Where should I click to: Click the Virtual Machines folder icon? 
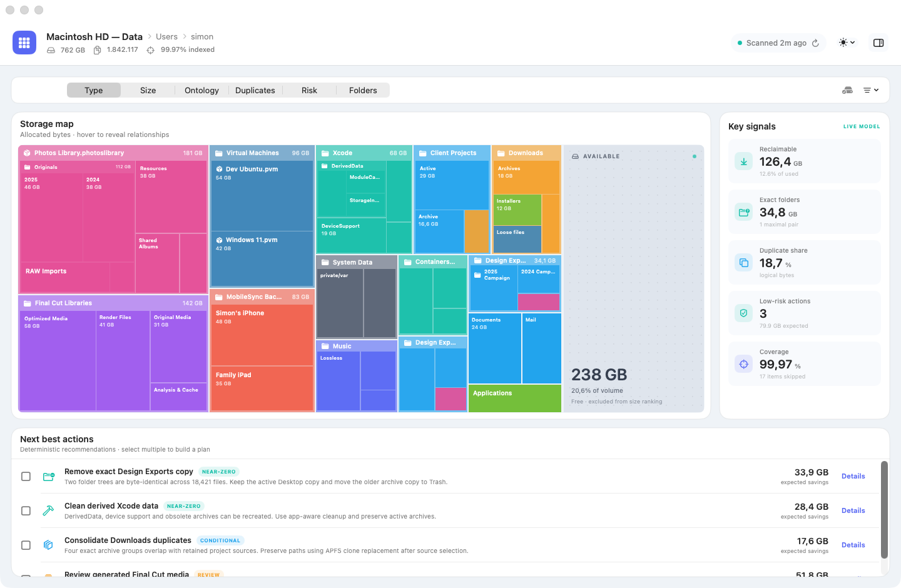tap(219, 153)
